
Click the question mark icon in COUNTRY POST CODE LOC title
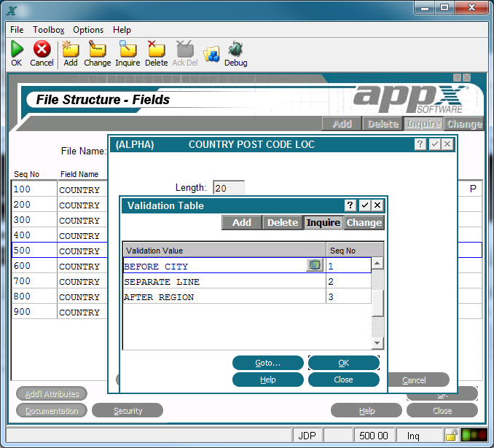[420, 144]
